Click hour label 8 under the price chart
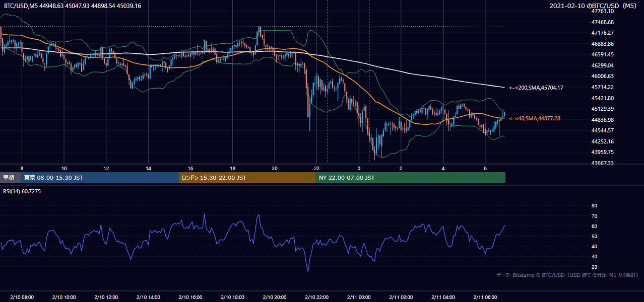 pos(22,168)
